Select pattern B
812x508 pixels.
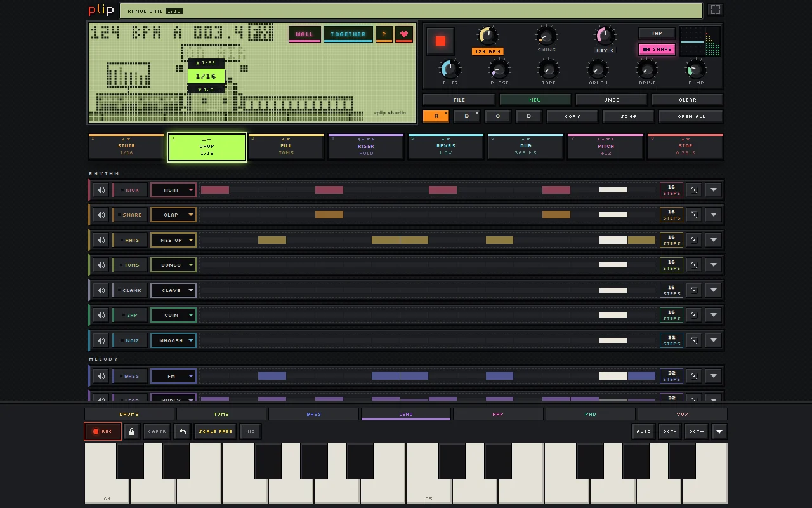click(467, 116)
